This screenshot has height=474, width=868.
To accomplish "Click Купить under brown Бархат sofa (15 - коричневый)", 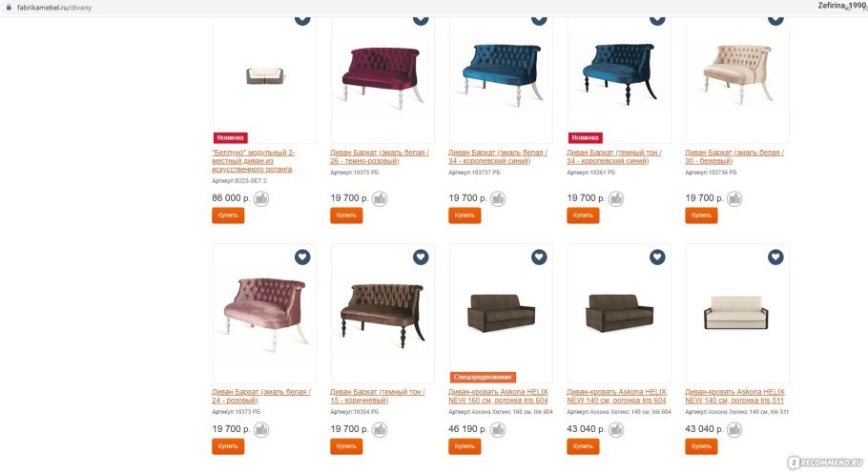I will pos(346,446).
